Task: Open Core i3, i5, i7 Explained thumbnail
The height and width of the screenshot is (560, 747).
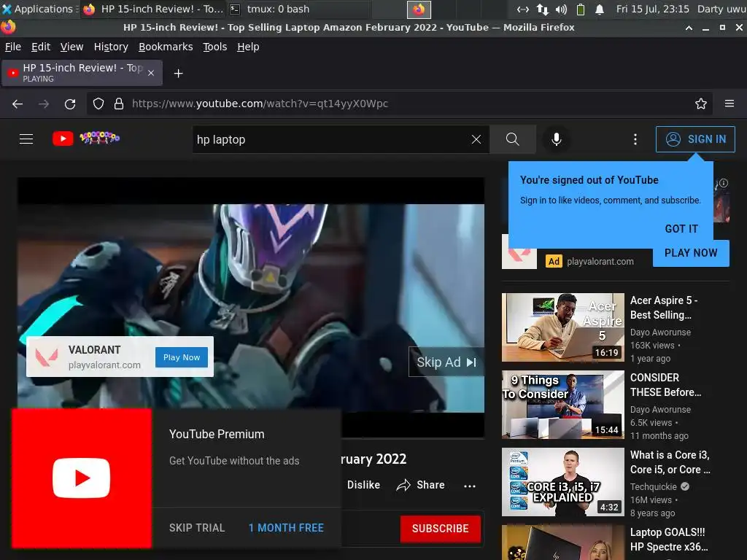Action: [562, 482]
